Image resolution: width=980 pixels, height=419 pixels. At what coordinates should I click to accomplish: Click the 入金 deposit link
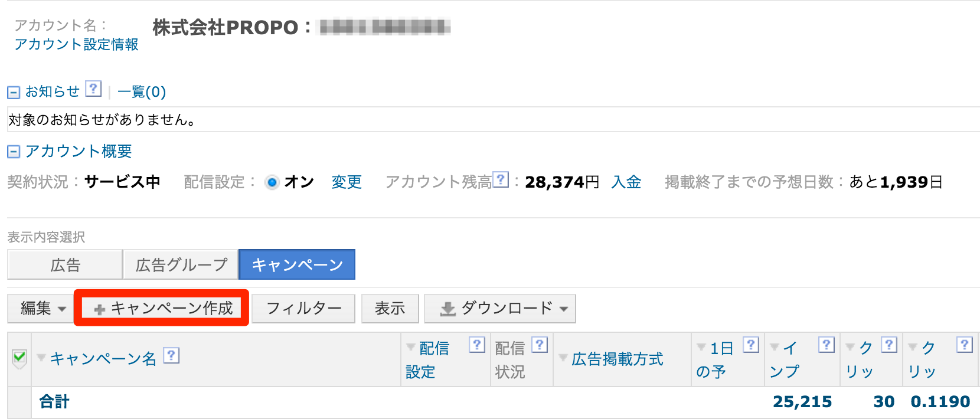(626, 182)
